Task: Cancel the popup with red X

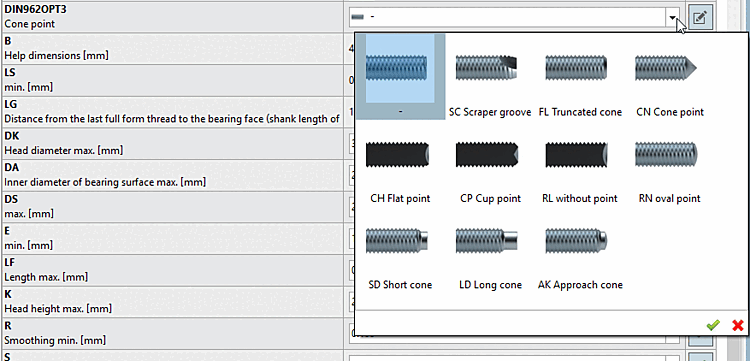Action: click(738, 326)
